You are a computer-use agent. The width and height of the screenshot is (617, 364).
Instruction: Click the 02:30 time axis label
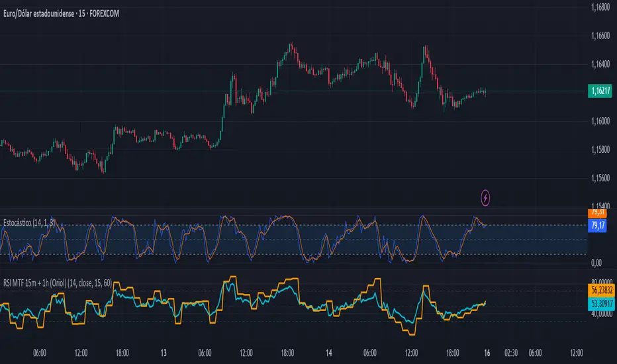coord(511,353)
